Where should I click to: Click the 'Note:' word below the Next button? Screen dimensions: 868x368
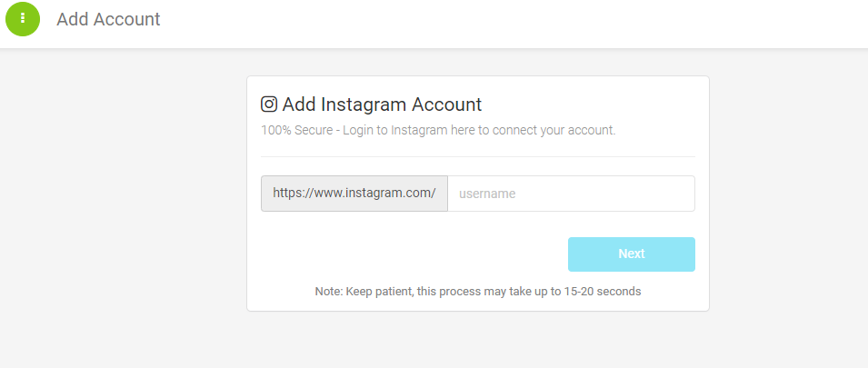pos(329,291)
